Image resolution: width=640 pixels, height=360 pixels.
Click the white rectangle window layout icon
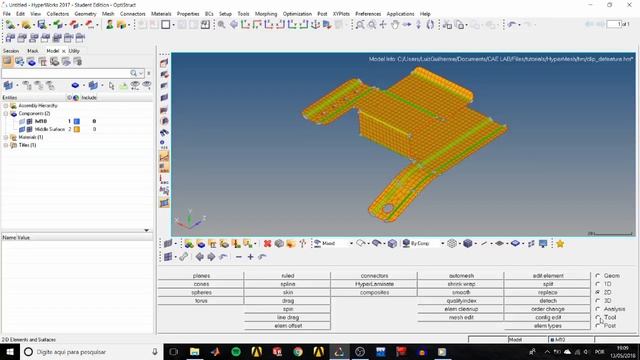pos(165,25)
